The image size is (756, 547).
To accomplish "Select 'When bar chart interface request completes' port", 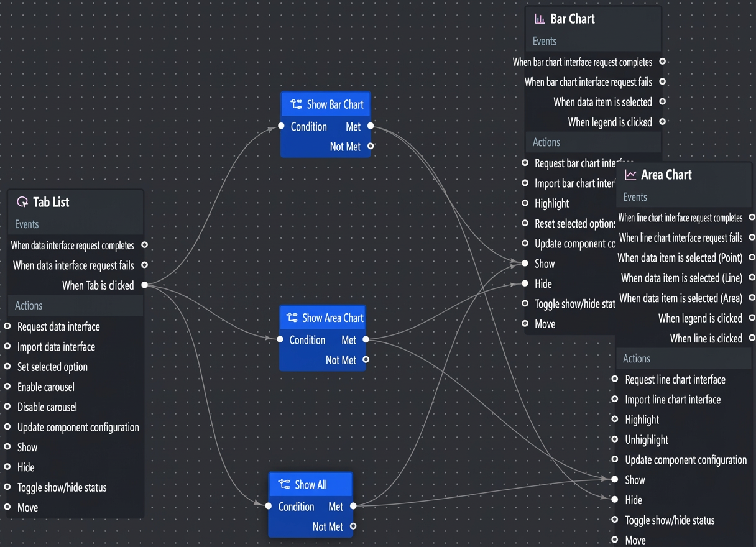I will (663, 62).
